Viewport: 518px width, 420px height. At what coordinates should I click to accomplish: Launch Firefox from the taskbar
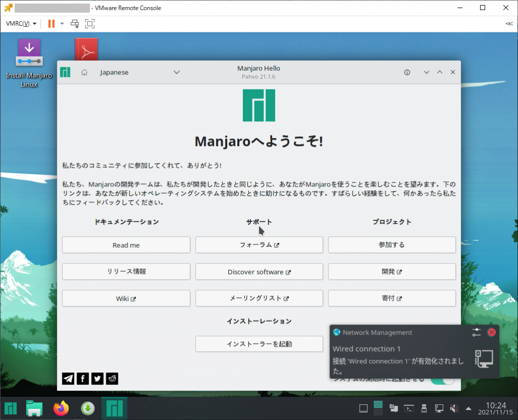click(x=61, y=409)
